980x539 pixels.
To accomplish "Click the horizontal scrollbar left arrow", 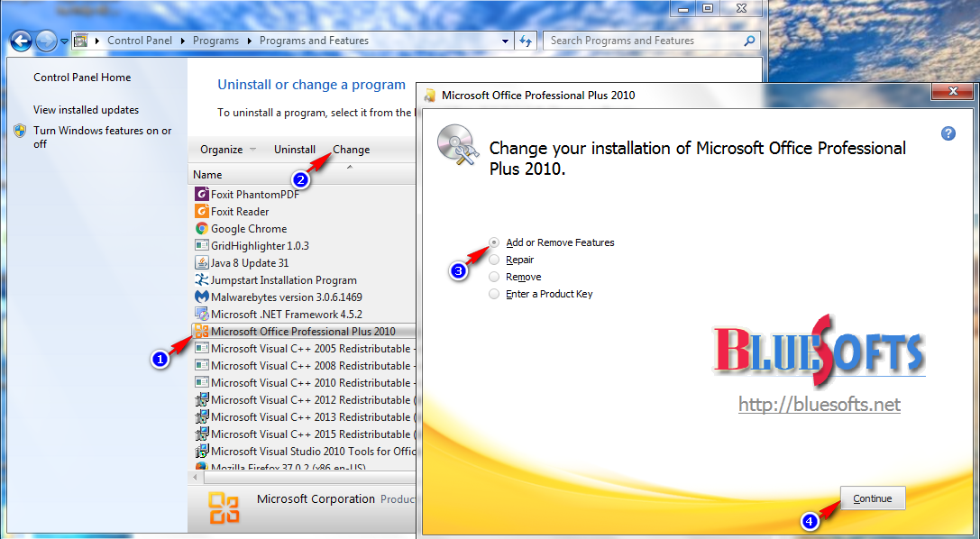I will (x=196, y=477).
